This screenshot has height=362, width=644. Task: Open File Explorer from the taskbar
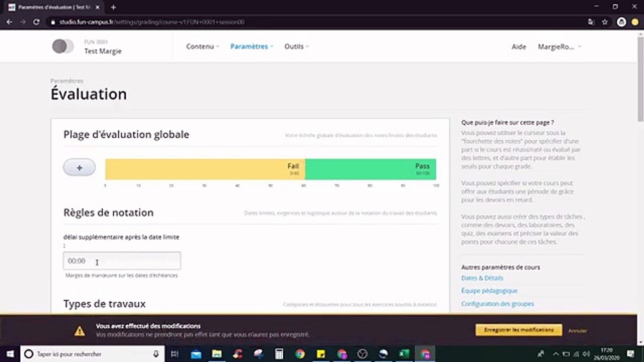pos(217,354)
